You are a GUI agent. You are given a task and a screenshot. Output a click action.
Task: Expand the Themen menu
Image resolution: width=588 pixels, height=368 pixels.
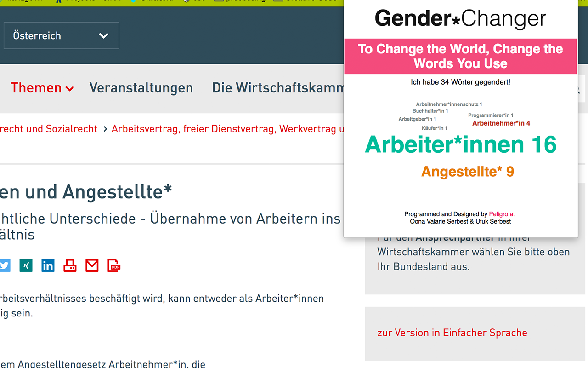point(42,88)
